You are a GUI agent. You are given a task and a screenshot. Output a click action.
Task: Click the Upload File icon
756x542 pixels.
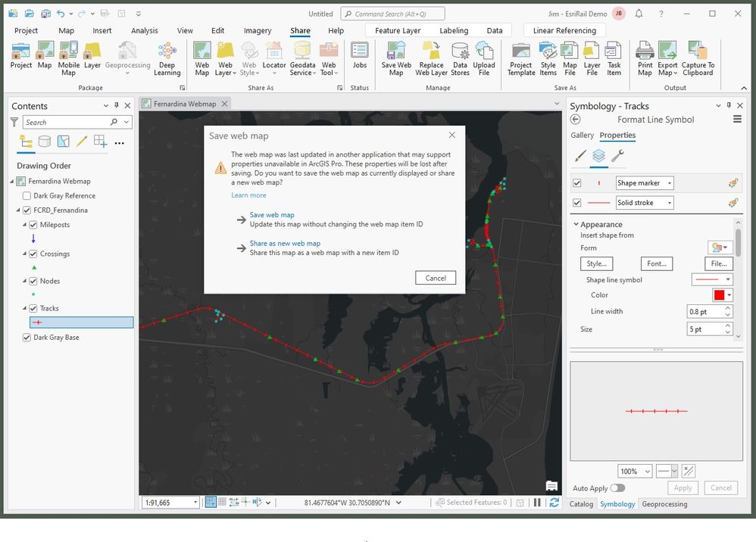[483, 58]
